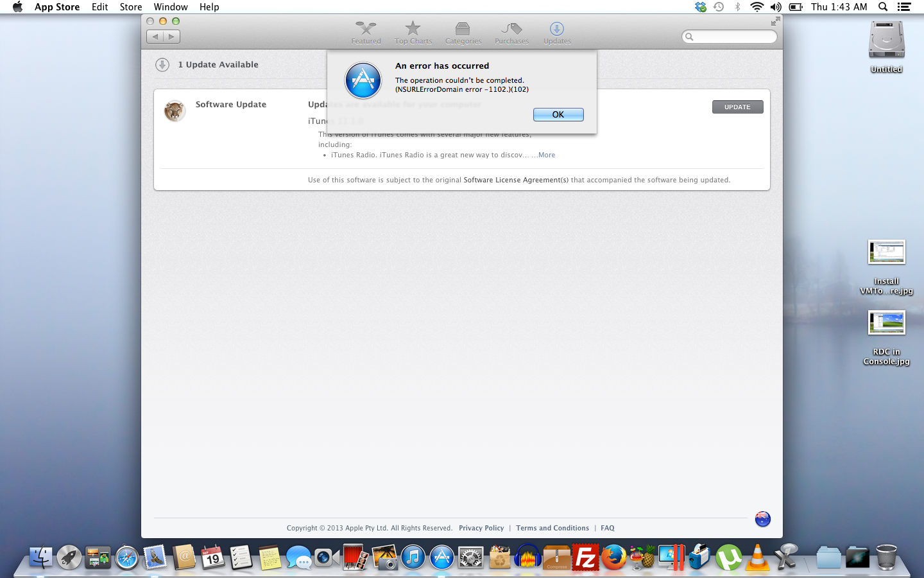
Task: Change store country via the Australian flag icon
Action: point(762,519)
